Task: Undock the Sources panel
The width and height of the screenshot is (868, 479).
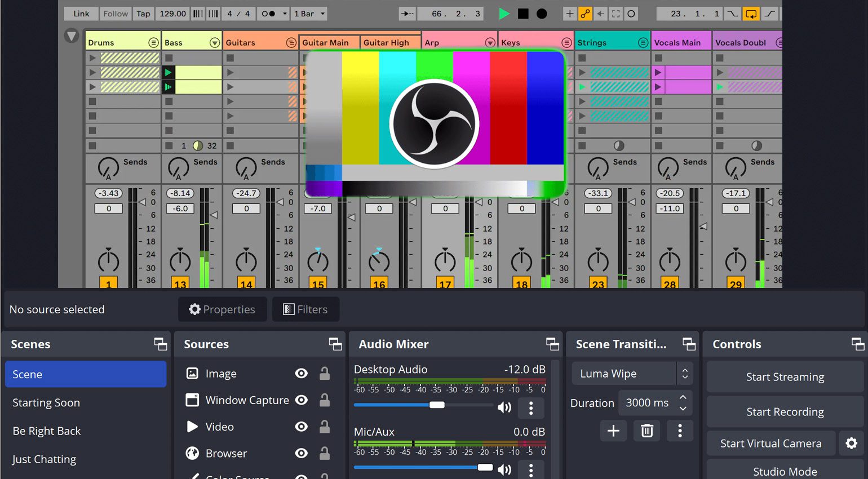Action: click(335, 344)
